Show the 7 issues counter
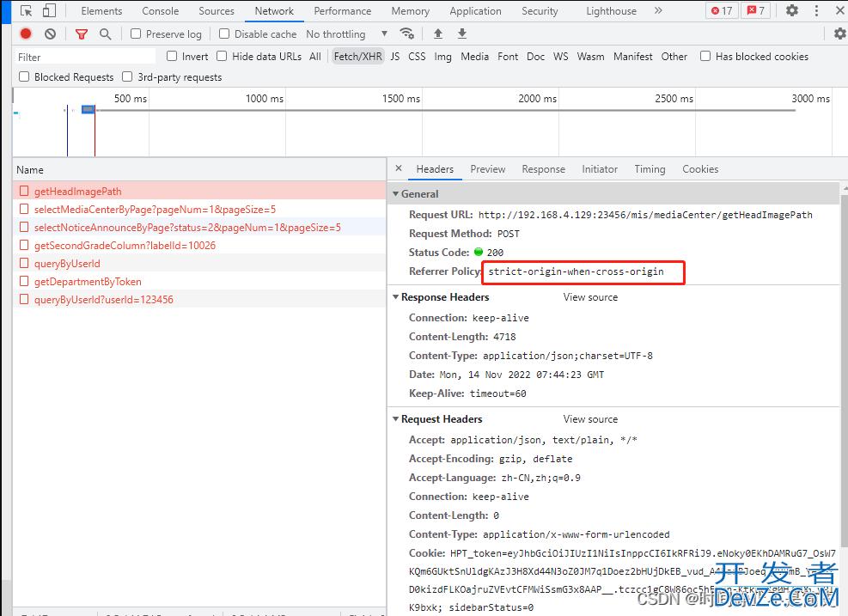This screenshot has width=848, height=616. tap(755, 10)
